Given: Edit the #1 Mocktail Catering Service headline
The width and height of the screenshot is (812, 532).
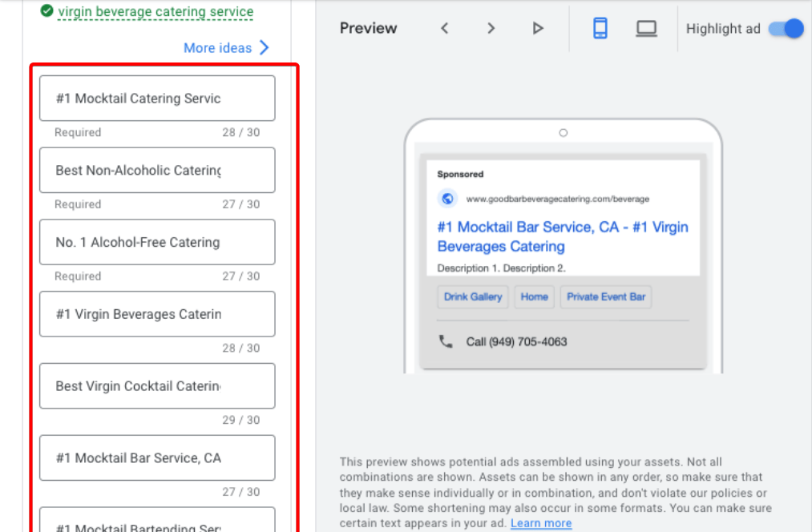Looking at the screenshot, I should click(x=157, y=99).
